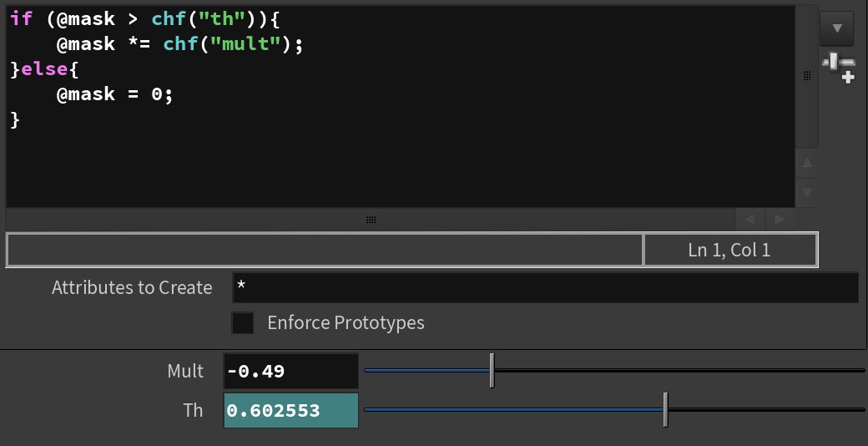The width and height of the screenshot is (868, 446).
Task: Click the vertical splitter grip beside the code
Action: click(807, 76)
